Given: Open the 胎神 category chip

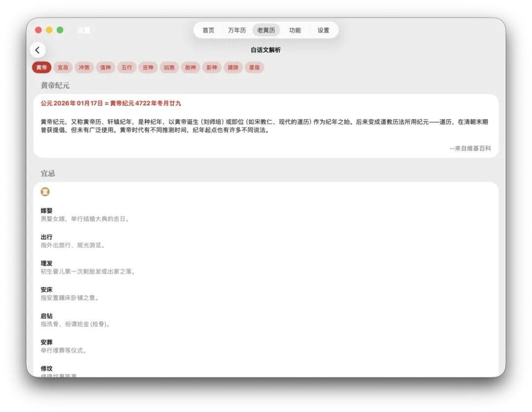Looking at the screenshot, I should coord(190,67).
